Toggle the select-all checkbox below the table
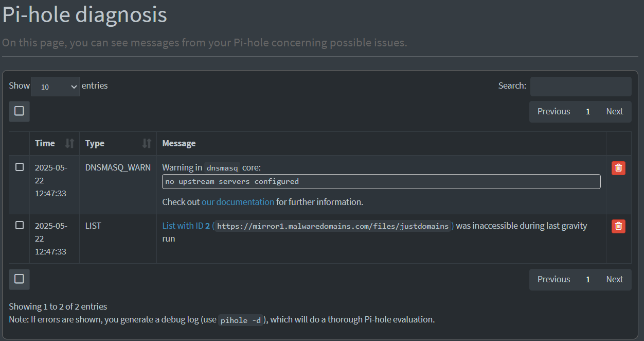Screen dimensions: 644x341 click(x=19, y=279)
